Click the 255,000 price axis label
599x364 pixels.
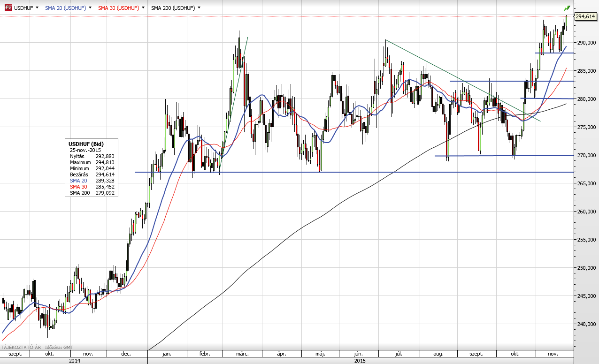pos(586,240)
